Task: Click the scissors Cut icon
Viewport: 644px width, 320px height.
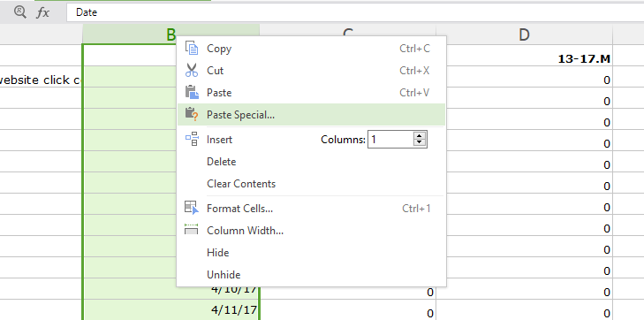Action: pyautogui.click(x=192, y=70)
